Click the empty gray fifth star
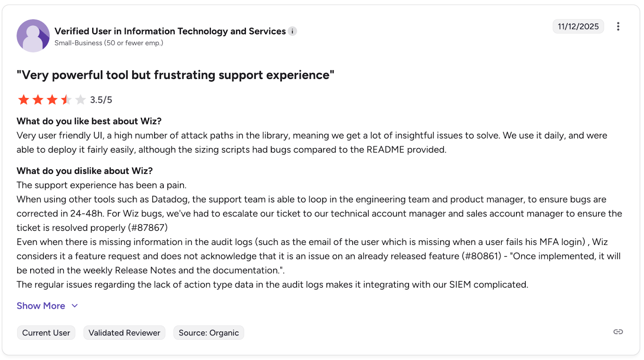 [80, 99]
